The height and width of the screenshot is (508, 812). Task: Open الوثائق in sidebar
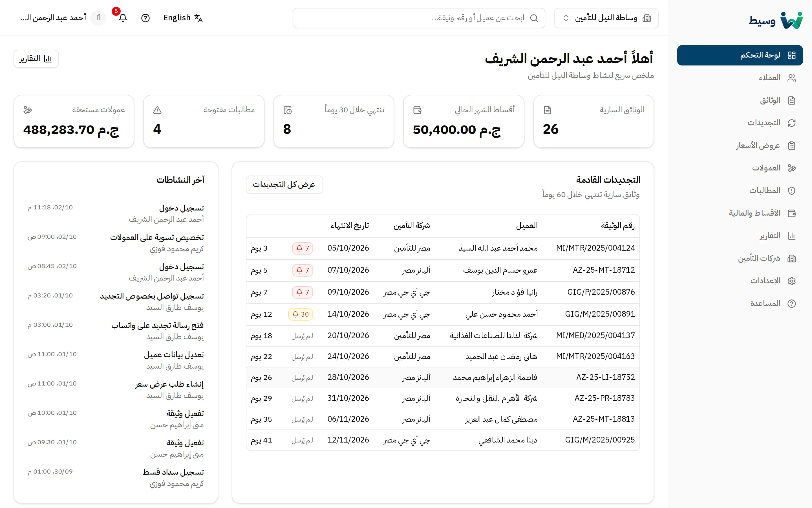click(740, 100)
